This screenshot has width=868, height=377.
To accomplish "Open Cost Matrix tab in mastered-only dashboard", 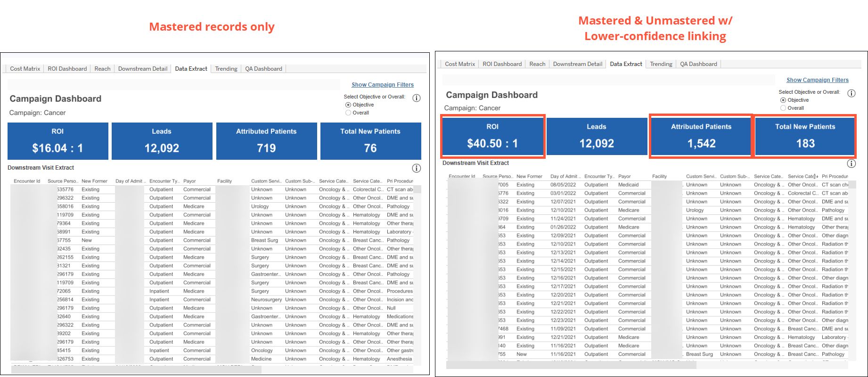I will click(25, 69).
